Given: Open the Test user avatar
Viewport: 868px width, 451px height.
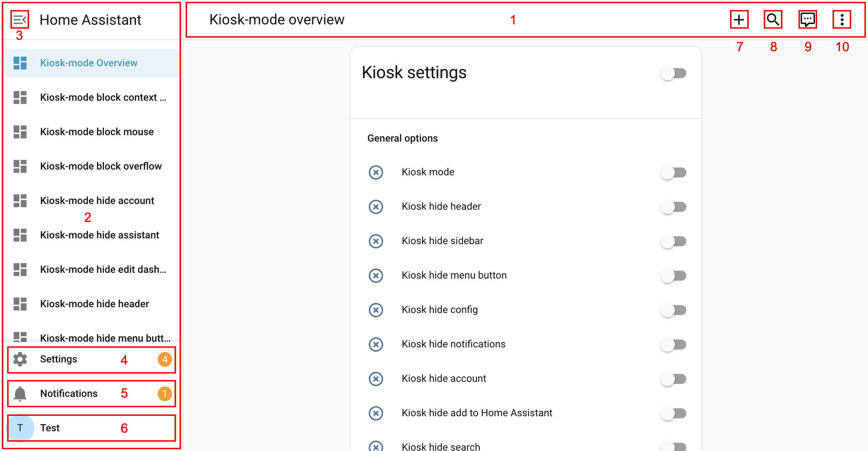Looking at the screenshot, I should [20, 428].
